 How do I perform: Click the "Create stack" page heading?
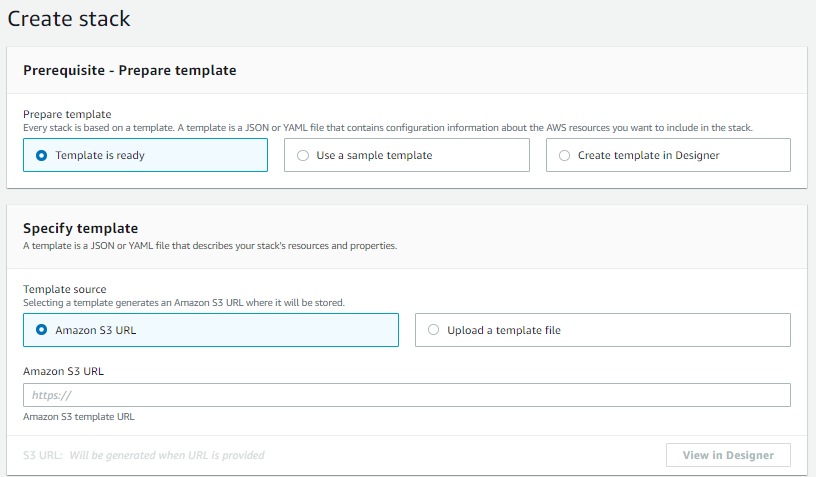[x=69, y=18]
